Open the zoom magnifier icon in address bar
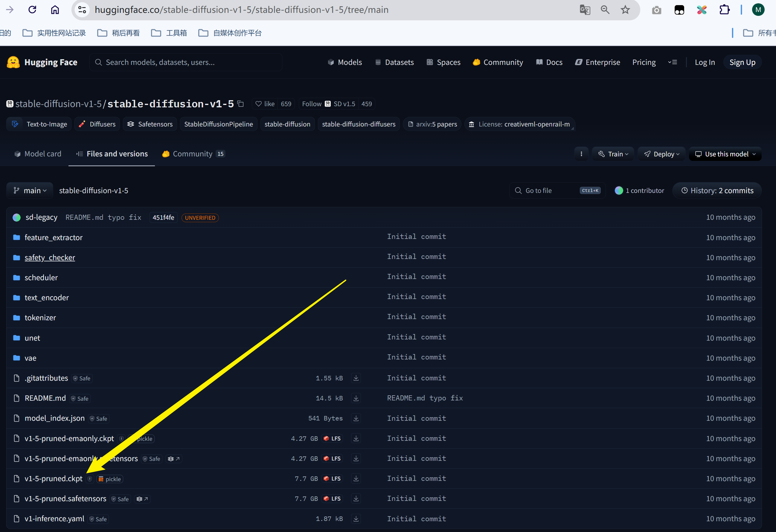This screenshot has height=532, width=776. point(605,10)
